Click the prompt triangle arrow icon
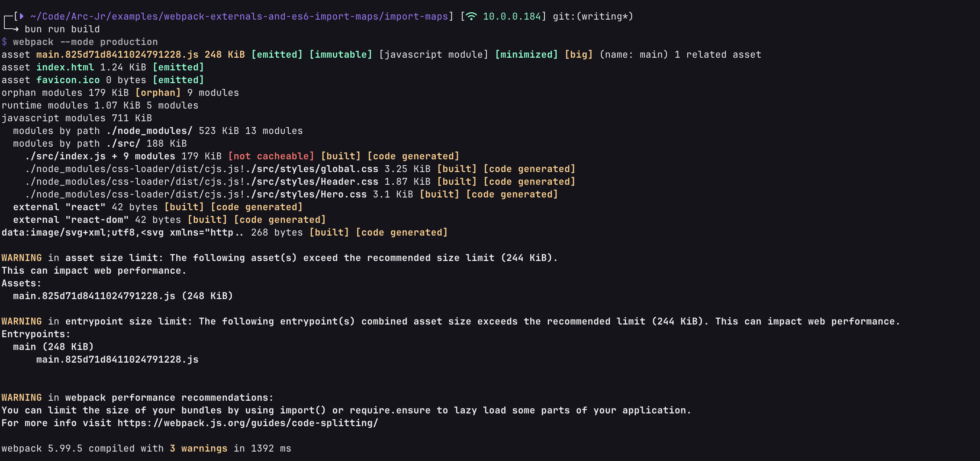The height and width of the screenshot is (461, 980). coord(22,16)
